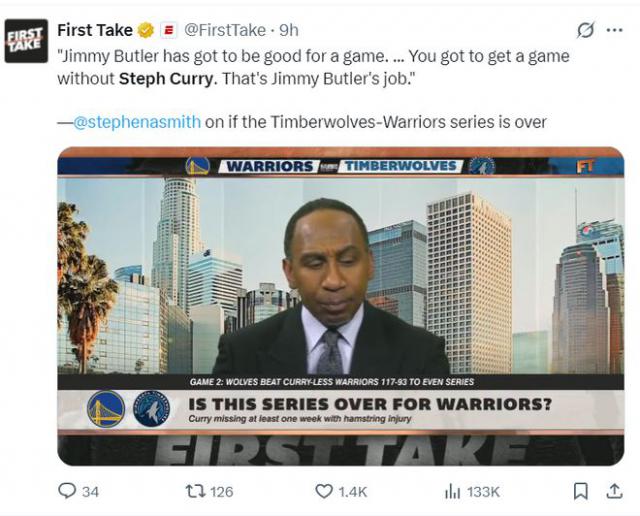This screenshot has width=640, height=516.
Task: Click the Warriors logo in video banner
Action: click(197, 165)
